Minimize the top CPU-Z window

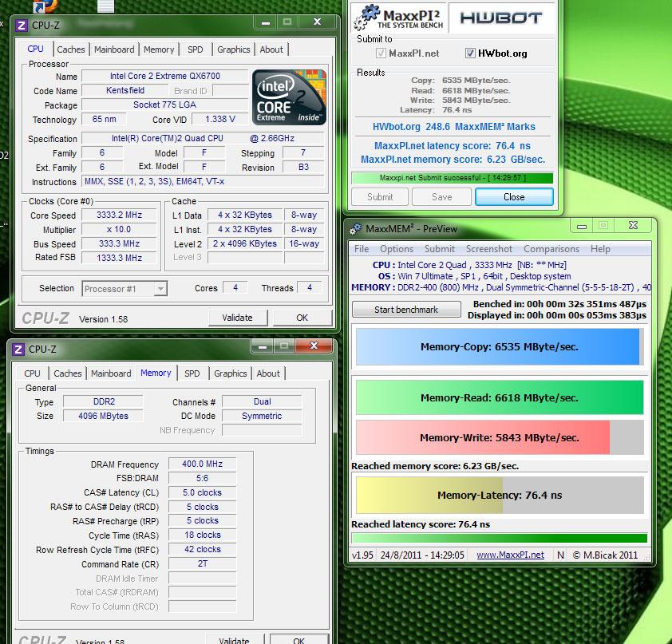[x=266, y=22]
